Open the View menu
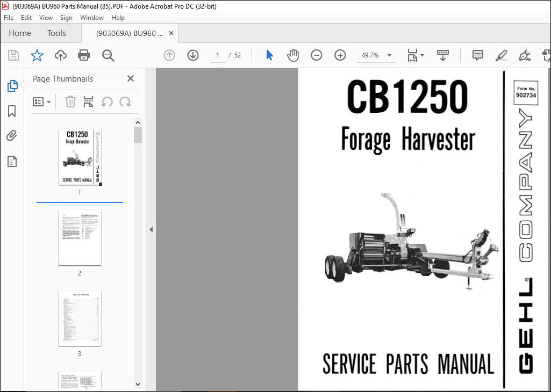 pos(46,18)
